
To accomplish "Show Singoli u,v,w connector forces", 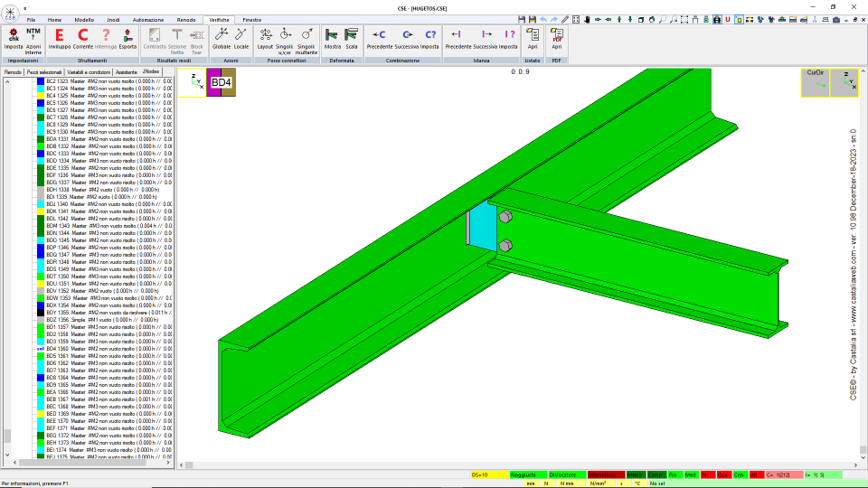I will pos(285,41).
